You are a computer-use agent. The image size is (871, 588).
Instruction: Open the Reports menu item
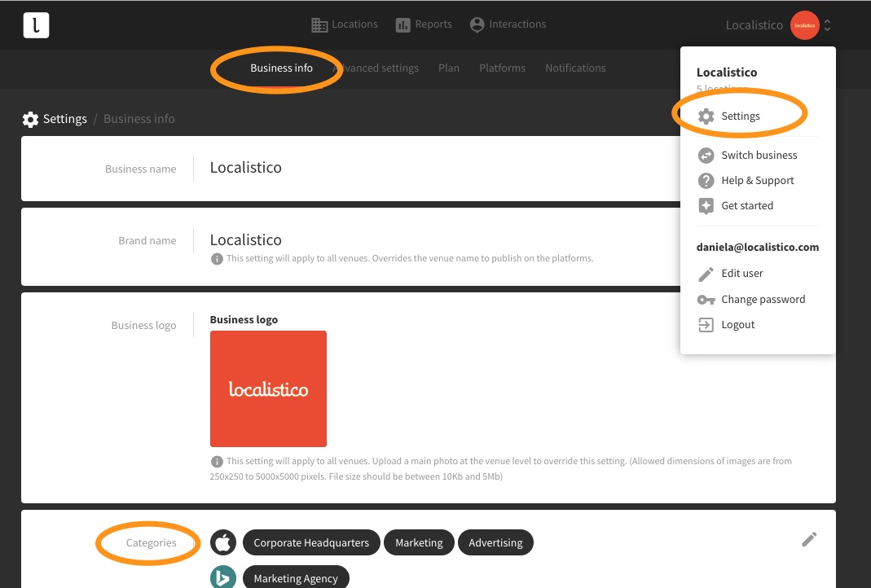(424, 24)
